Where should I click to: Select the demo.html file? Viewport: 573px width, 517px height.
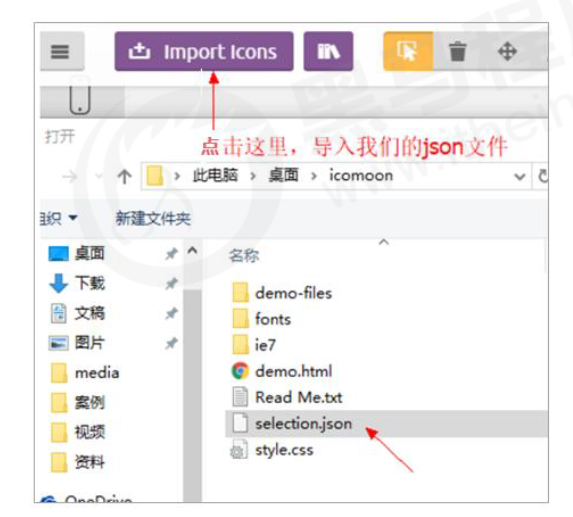pyautogui.click(x=293, y=371)
